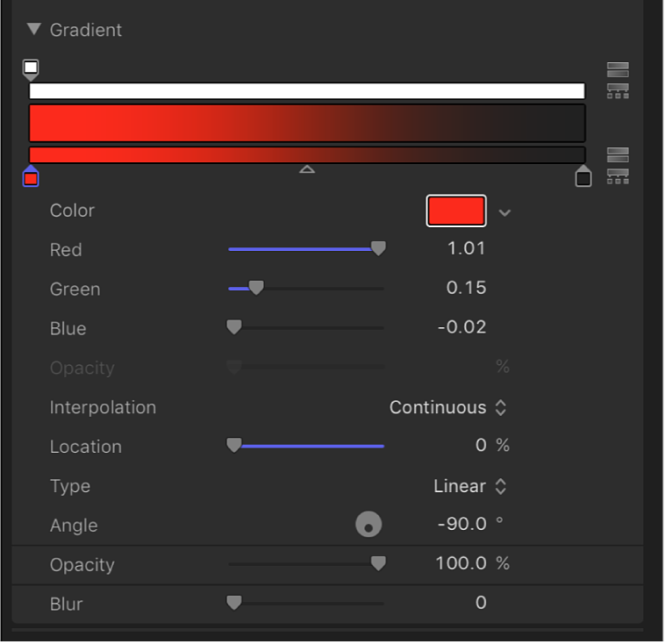Click the color reverse-tags icon
The image size is (665, 644).
(618, 155)
